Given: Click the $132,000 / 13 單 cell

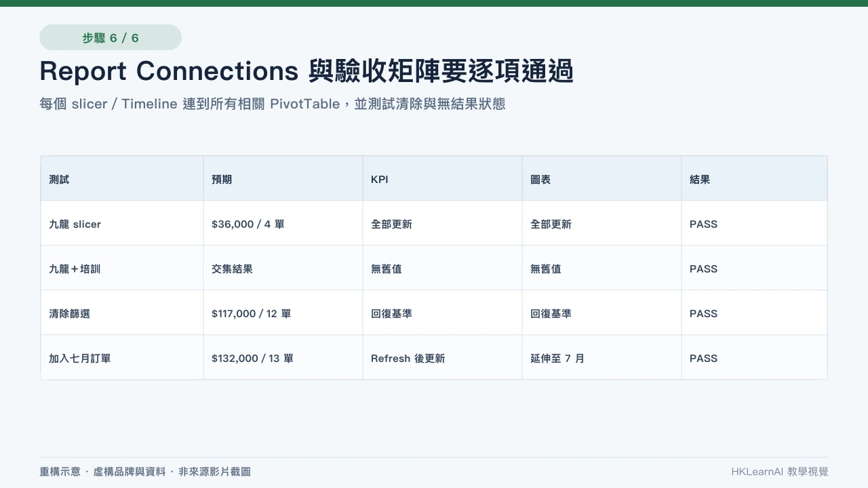Looking at the screenshot, I should point(283,358).
